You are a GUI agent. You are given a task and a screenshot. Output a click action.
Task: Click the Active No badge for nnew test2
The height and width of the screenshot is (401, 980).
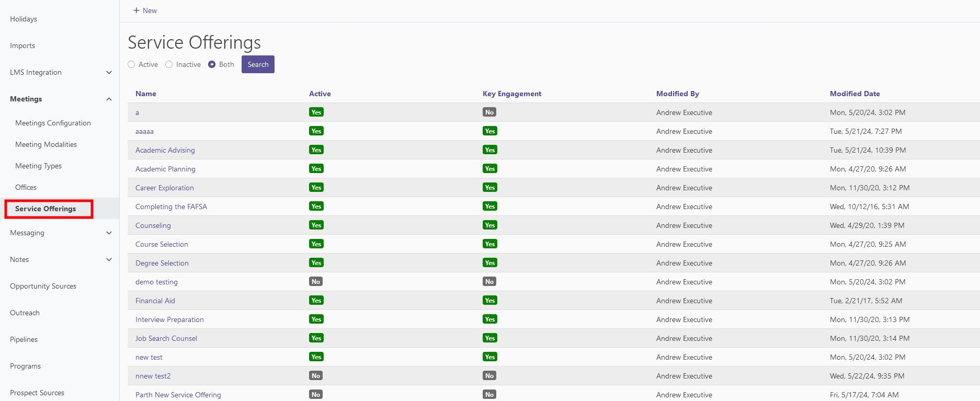(316, 375)
